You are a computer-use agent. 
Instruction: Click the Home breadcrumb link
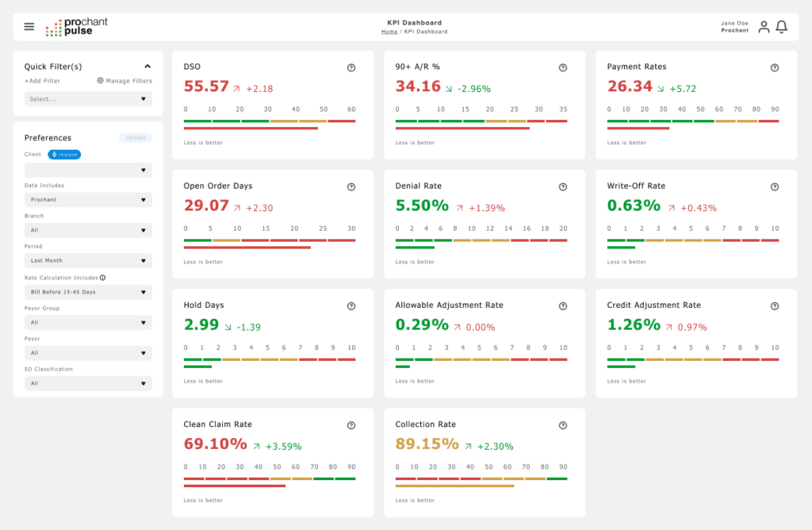[389, 32]
